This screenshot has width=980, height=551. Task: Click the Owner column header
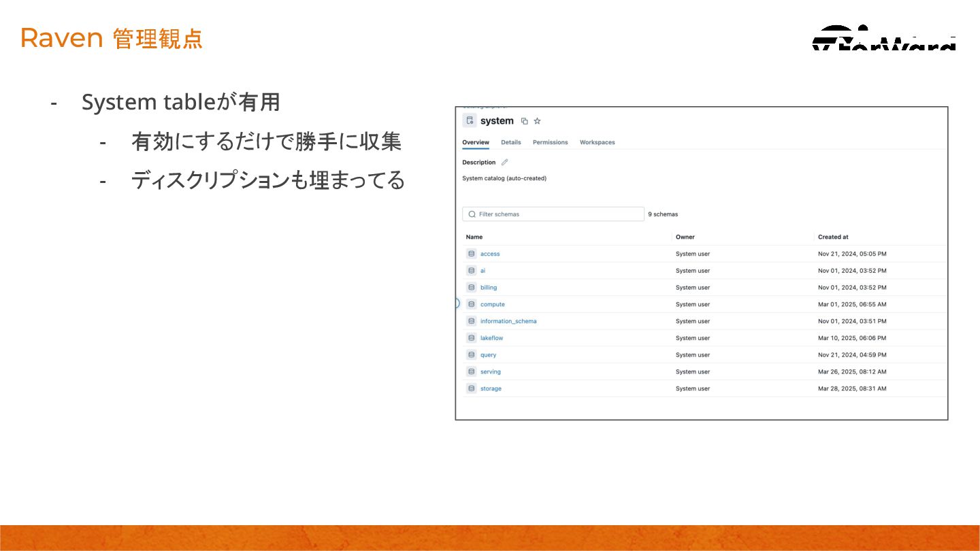[685, 237]
